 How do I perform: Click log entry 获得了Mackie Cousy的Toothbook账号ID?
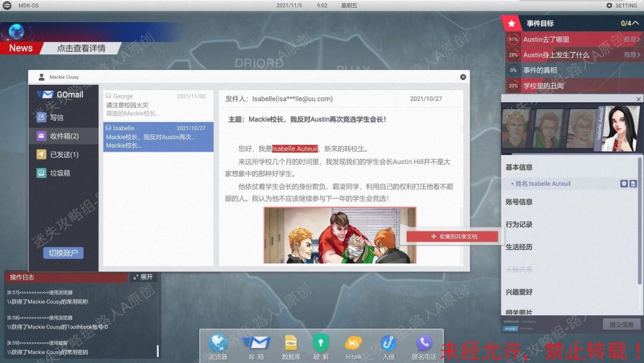pos(57,327)
